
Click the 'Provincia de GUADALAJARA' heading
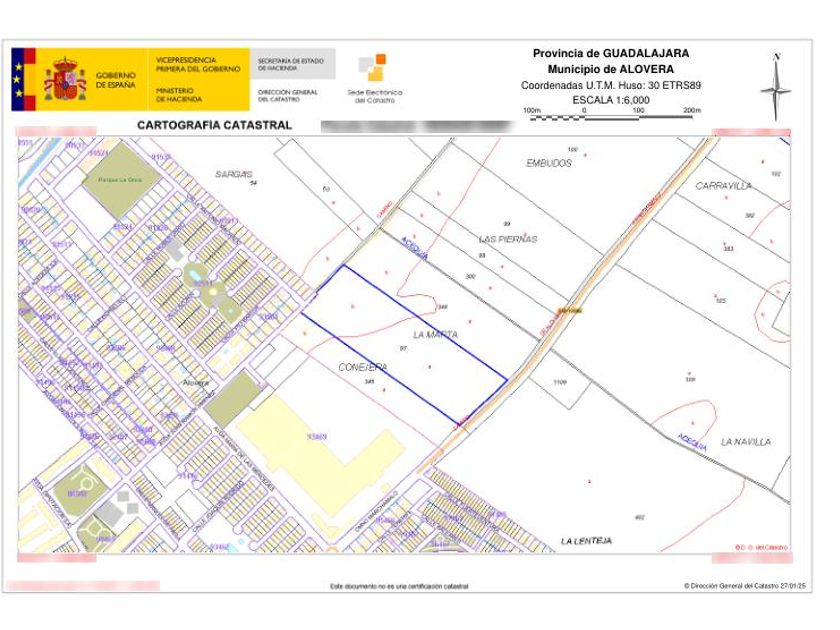click(x=611, y=54)
